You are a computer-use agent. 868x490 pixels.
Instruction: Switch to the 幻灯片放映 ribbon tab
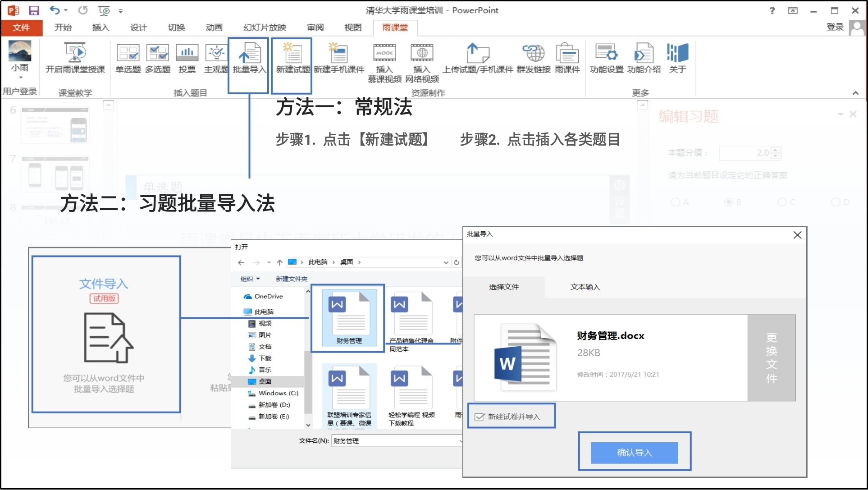[265, 27]
